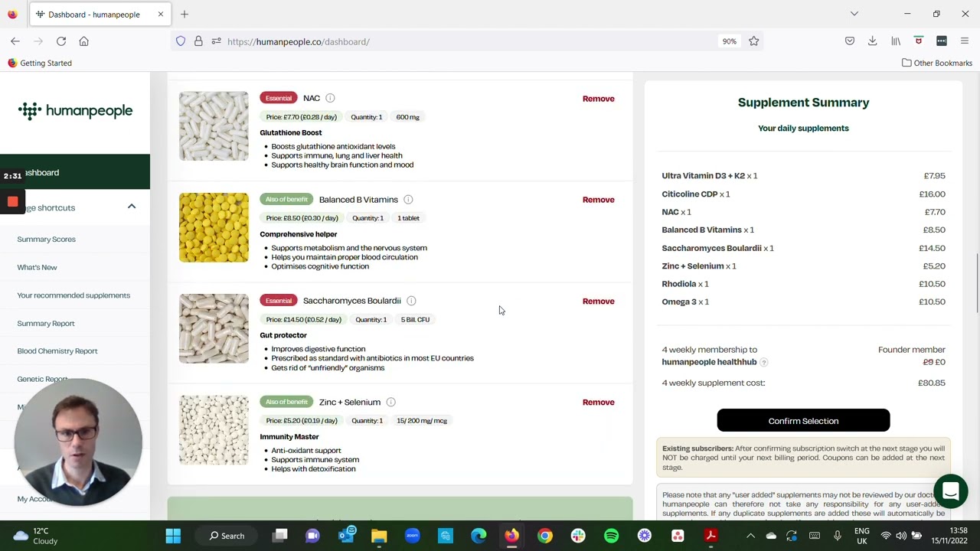List all tabs dropdown arrow
The image size is (980, 551).
(854, 14)
